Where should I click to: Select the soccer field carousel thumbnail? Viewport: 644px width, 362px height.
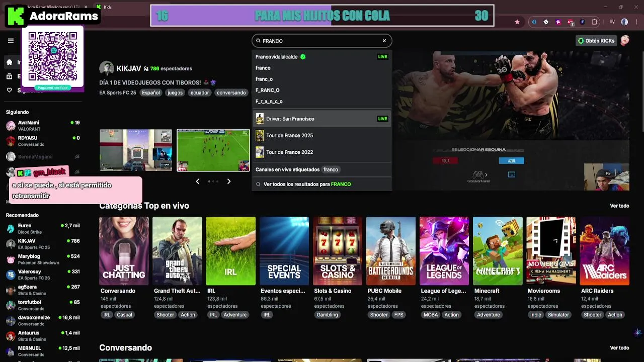[213, 150]
